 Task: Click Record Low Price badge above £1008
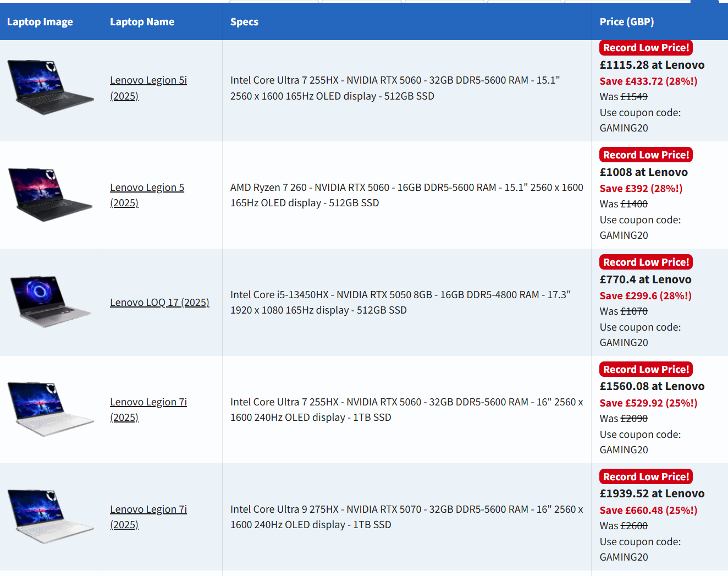tap(646, 155)
